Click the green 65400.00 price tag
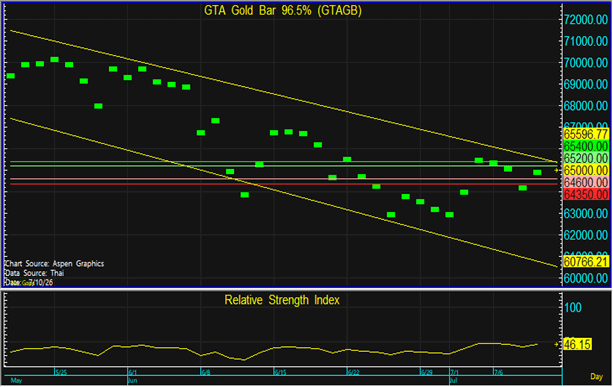The image size is (613, 387). coord(586,146)
